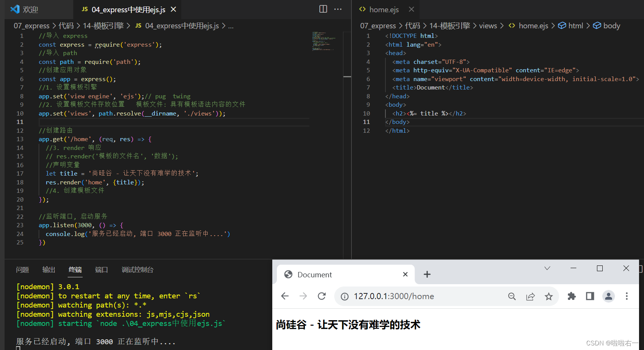Click 代码 in the right breadcrumb

click(x=413, y=26)
